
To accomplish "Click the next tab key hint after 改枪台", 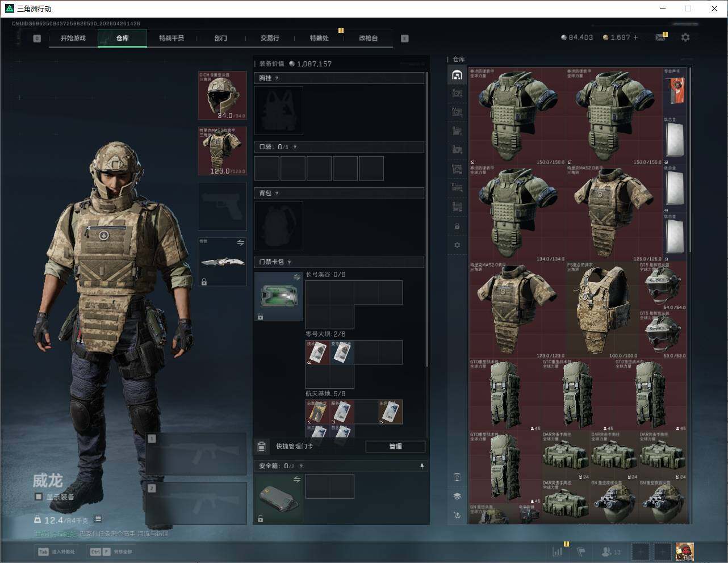I will pyautogui.click(x=405, y=39).
